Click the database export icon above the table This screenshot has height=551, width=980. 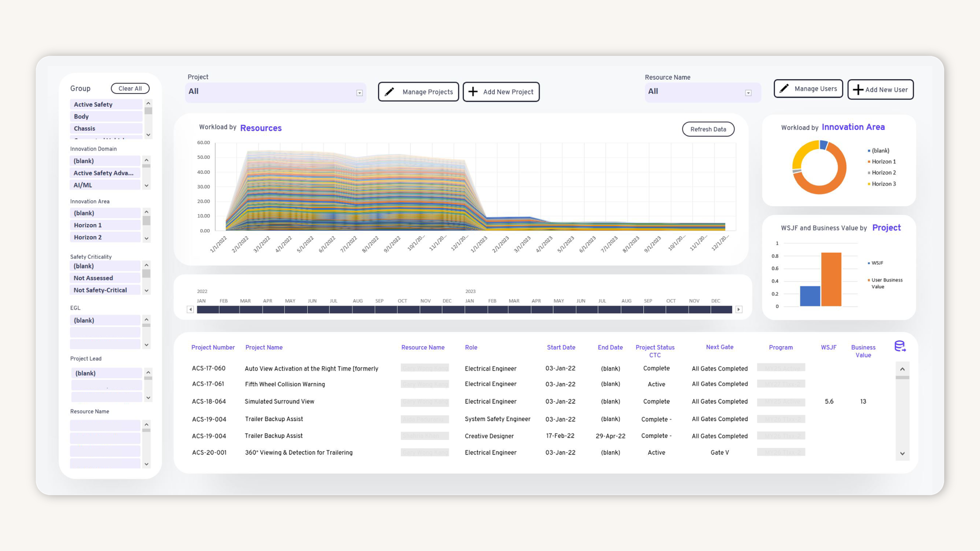click(900, 346)
